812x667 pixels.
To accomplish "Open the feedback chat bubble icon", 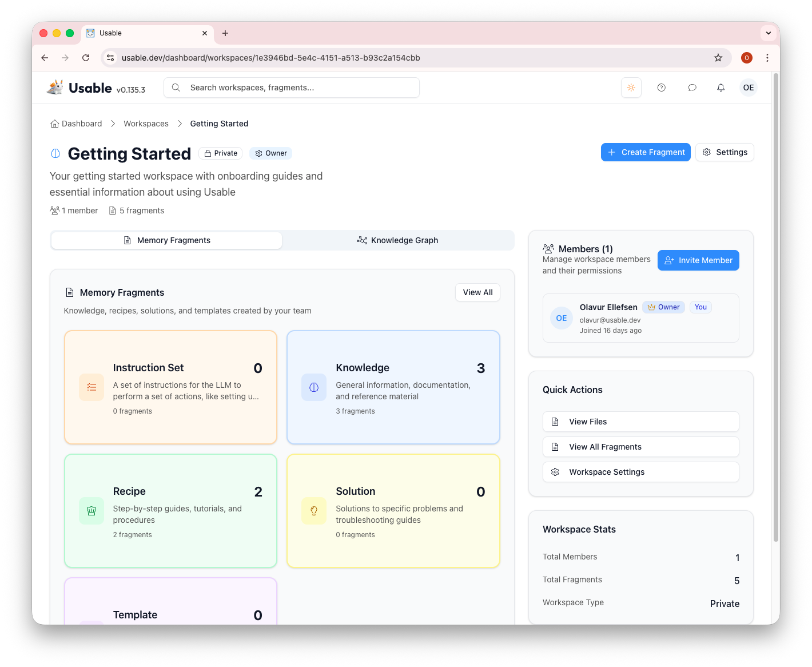I will click(x=692, y=88).
